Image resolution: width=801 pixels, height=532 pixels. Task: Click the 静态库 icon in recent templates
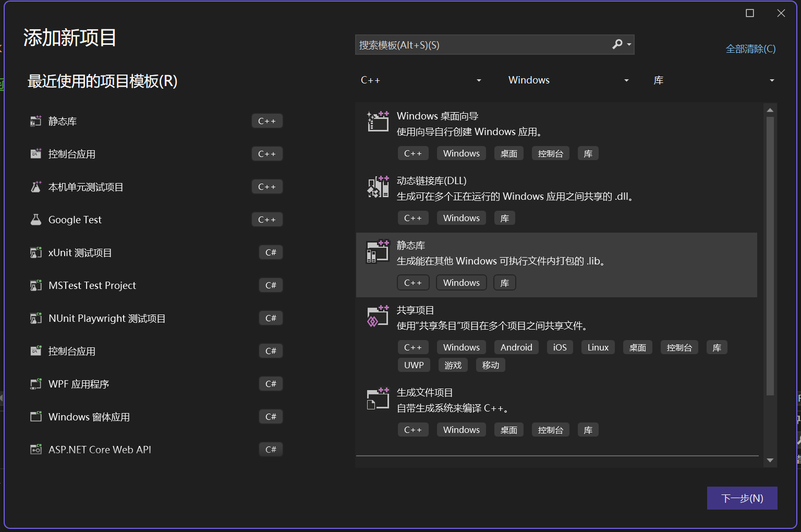coord(36,121)
